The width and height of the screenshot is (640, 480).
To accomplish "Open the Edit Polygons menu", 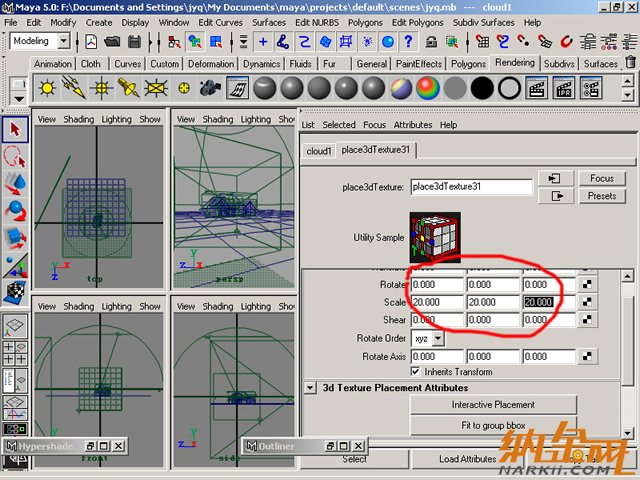I will [417, 22].
